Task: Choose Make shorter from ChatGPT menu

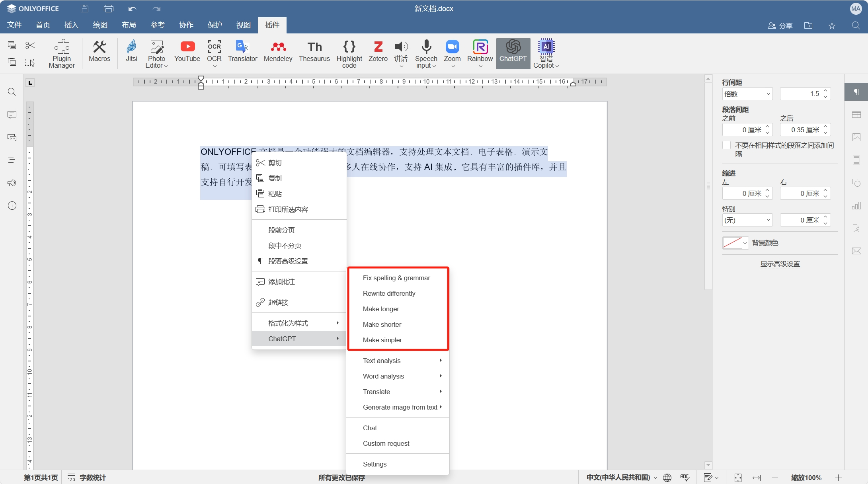Action: coord(398,324)
